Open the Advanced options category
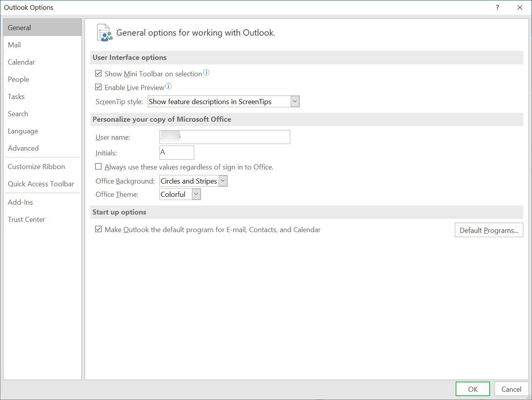532x400 pixels. point(42,148)
